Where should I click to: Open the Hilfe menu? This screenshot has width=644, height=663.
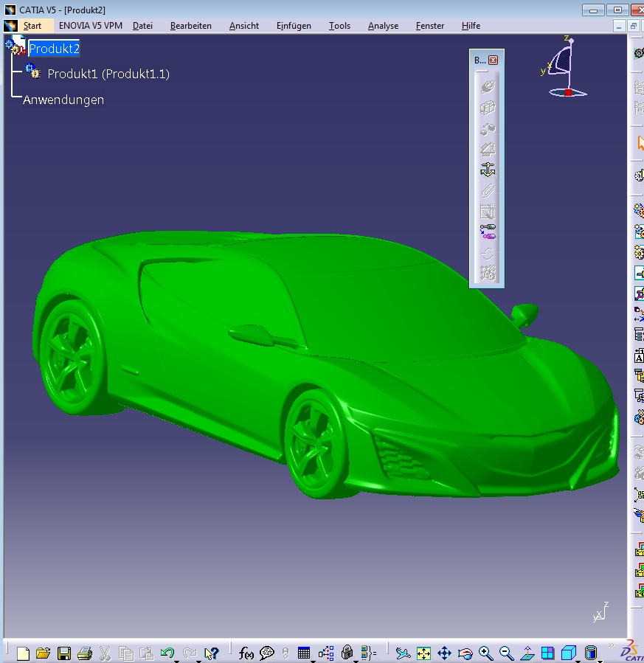pos(471,26)
